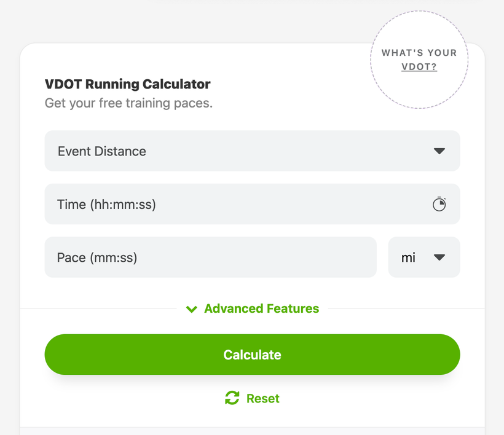
Task: Click the Pace placeholder text
Action: (97, 257)
